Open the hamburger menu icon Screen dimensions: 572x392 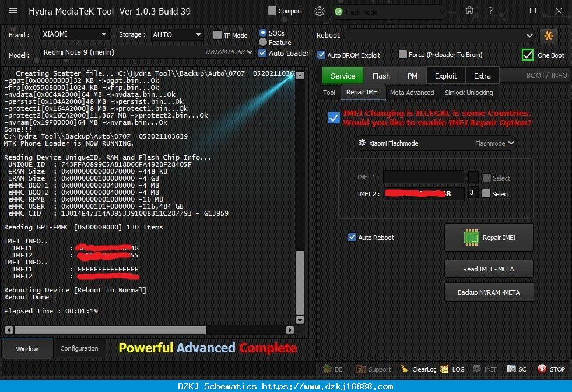click(x=13, y=10)
